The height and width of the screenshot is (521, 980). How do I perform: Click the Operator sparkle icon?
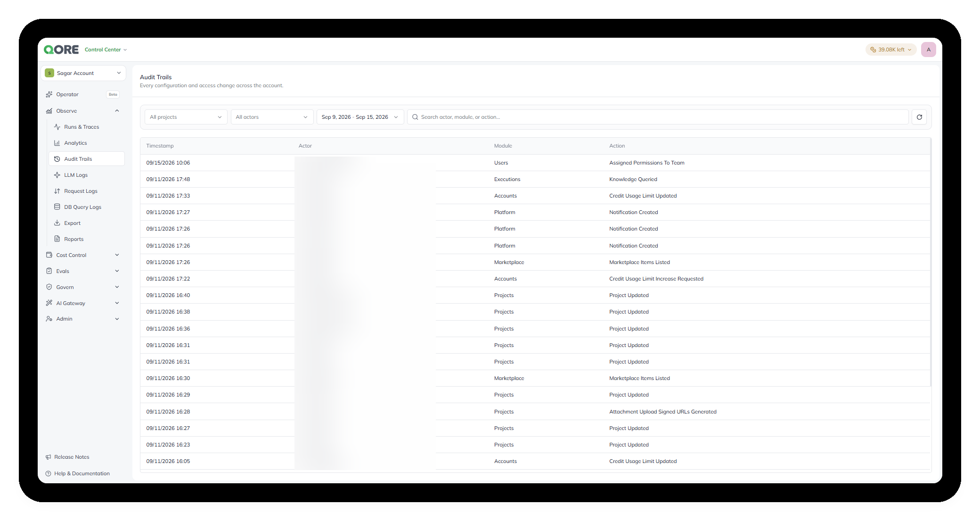(49, 94)
